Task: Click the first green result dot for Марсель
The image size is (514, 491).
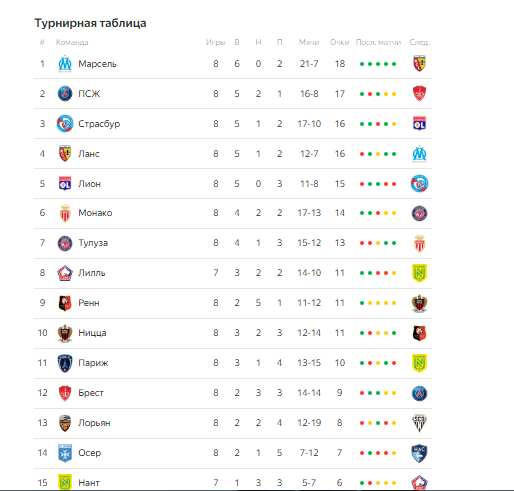Action: coord(362,64)
